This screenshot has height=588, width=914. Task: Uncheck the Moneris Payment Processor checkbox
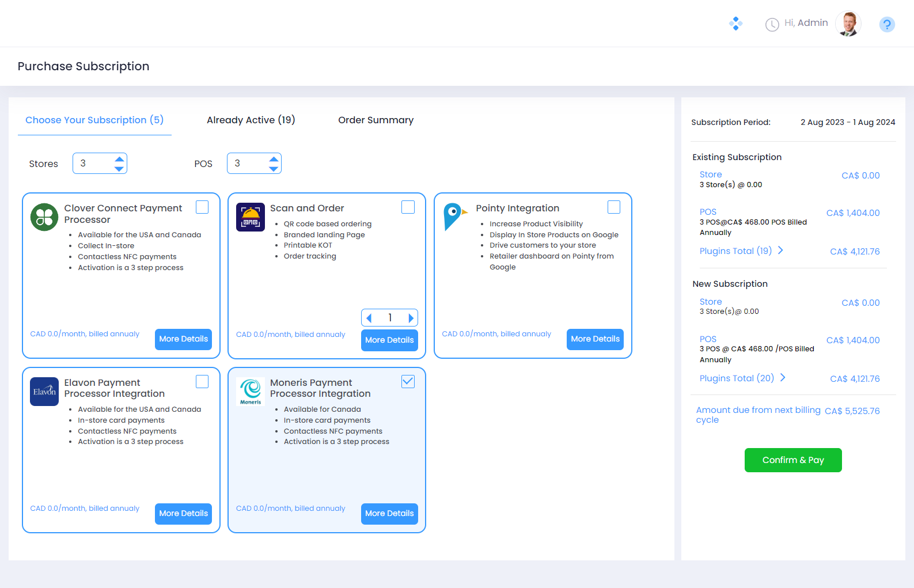pyautogui.click(x=408, y=381)
